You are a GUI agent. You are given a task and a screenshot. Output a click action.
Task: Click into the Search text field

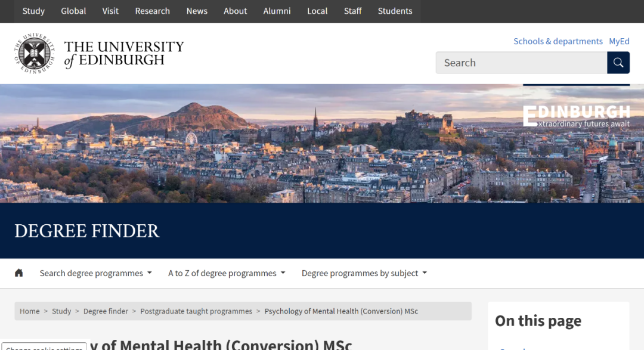[521, 63]
